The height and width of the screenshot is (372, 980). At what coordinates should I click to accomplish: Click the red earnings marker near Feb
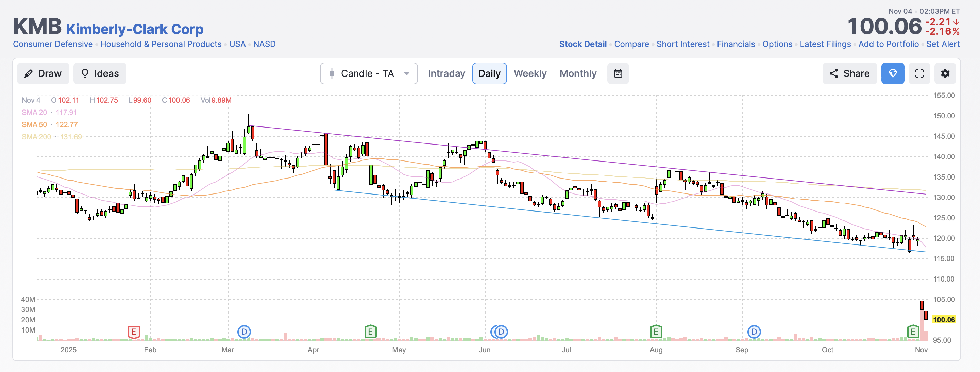coord(134,332)
